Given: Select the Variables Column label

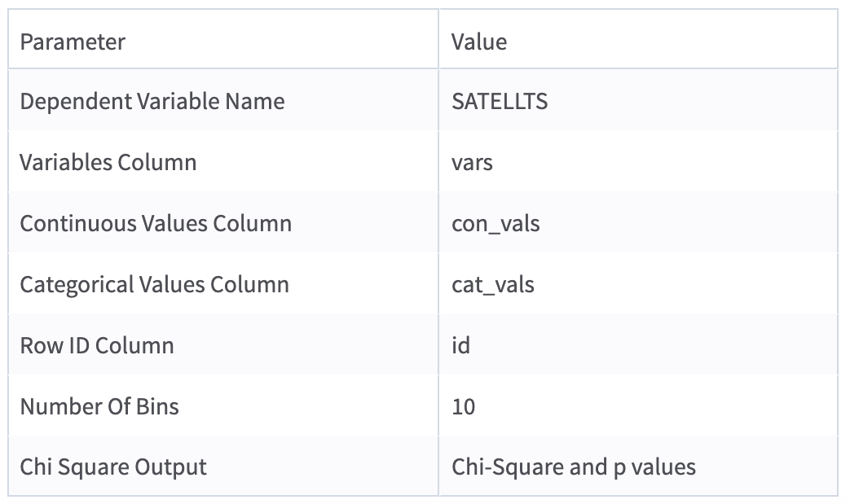Looking at the screenshot, I should coord(108,162).
